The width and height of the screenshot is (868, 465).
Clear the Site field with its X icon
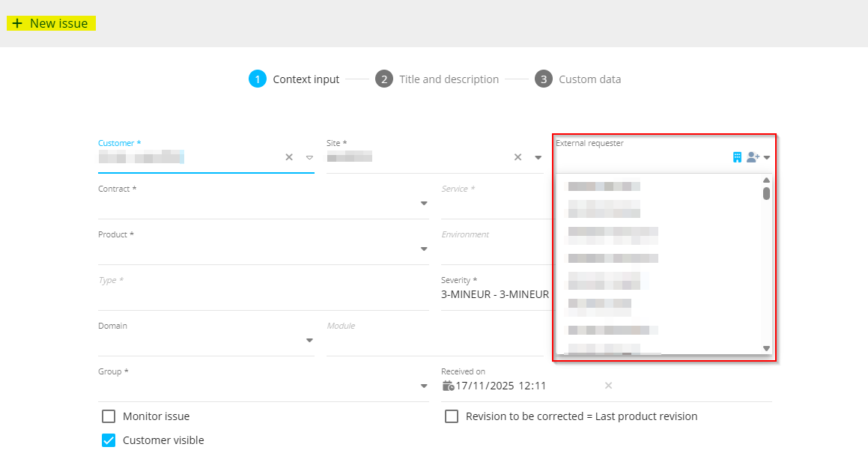(x=518, y=157)
